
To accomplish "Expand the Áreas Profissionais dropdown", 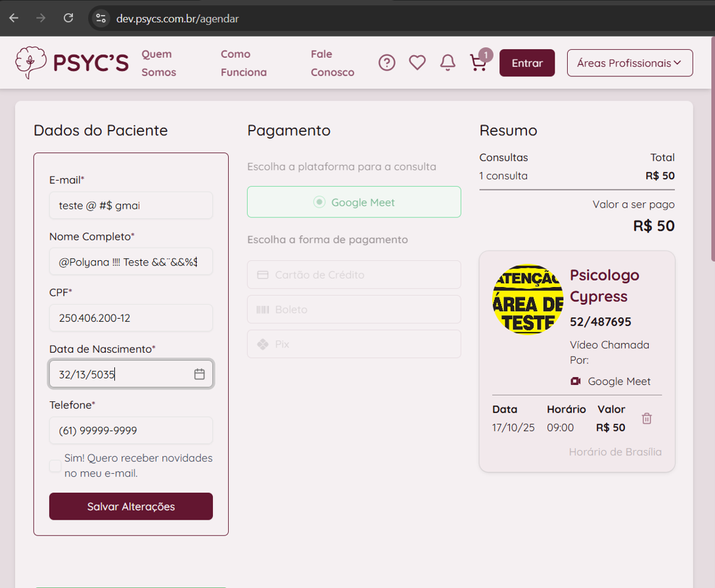I will click(x=630, y=63).
